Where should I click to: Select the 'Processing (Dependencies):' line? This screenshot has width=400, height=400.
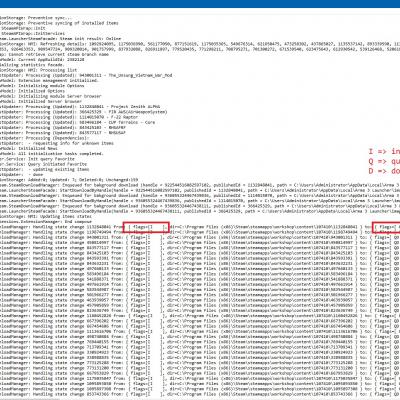(x=44, y=138)
